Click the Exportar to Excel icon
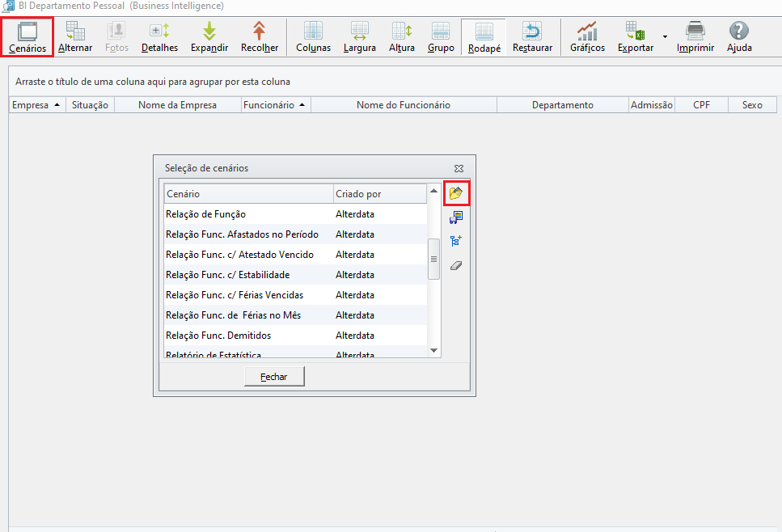 (636, 37)
